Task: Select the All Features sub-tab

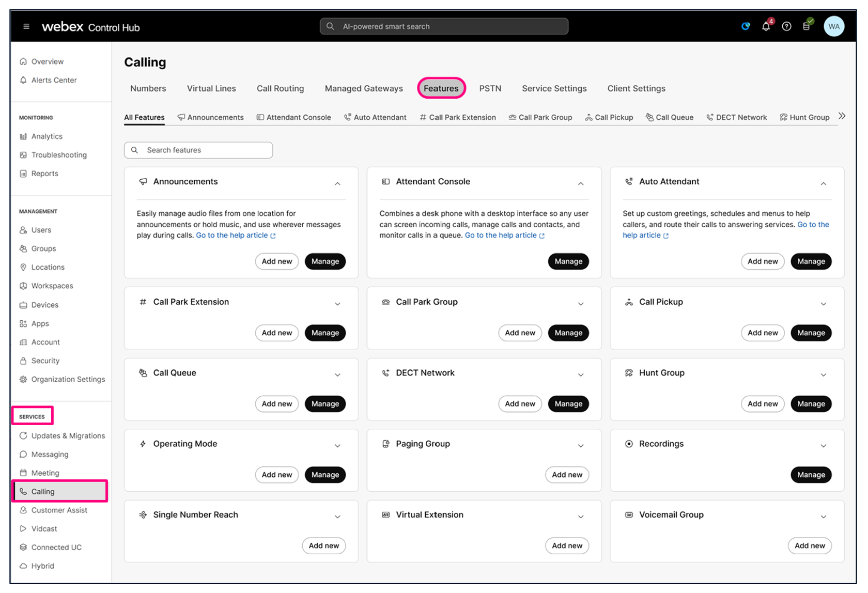Action: (144, 117)
